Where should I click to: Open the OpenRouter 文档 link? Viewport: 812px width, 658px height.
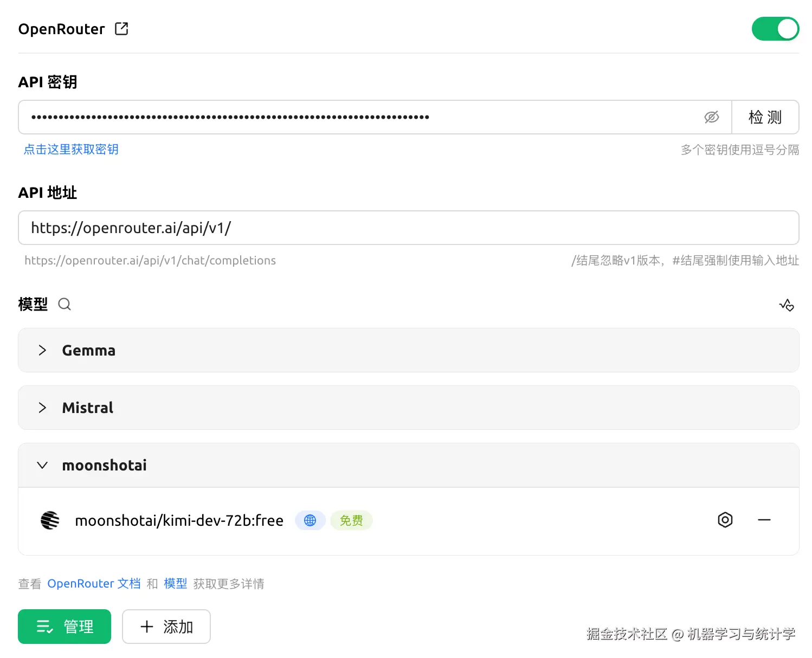(93, 583)
